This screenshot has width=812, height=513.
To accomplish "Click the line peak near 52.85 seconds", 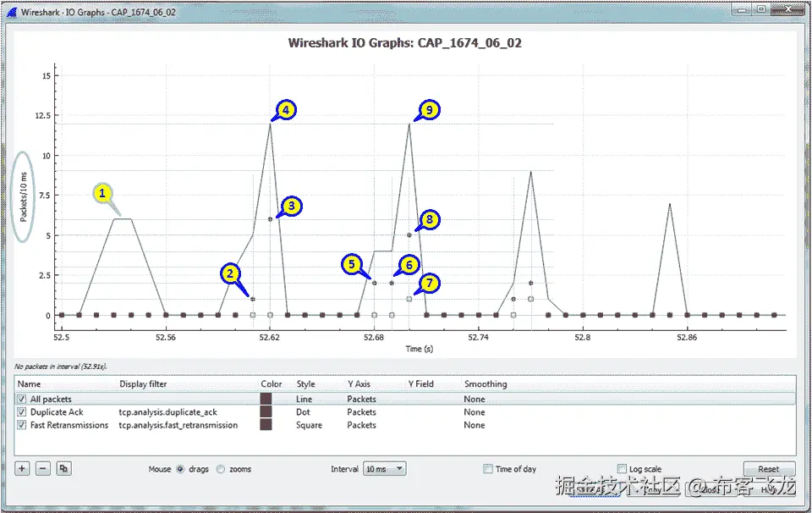I will (670, 204).
